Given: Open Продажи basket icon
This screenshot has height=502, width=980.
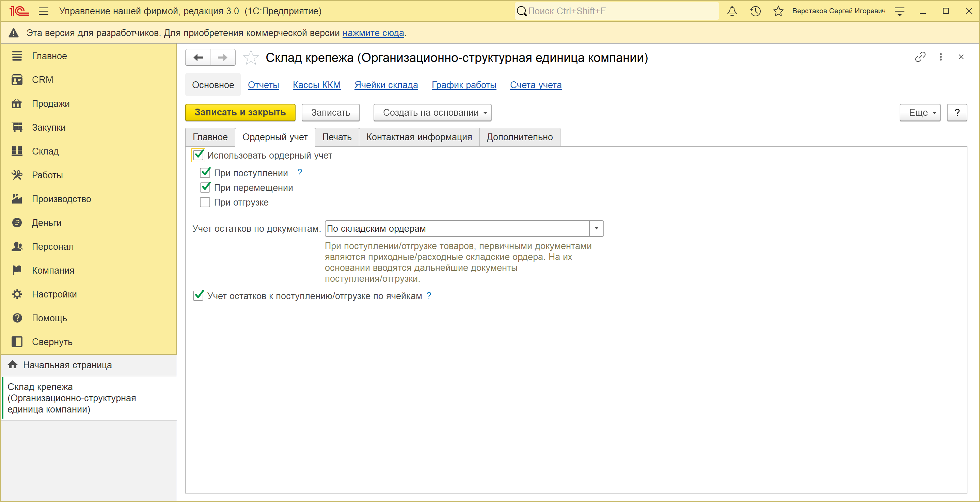Looking at the screenshot, I should point(17,103).
